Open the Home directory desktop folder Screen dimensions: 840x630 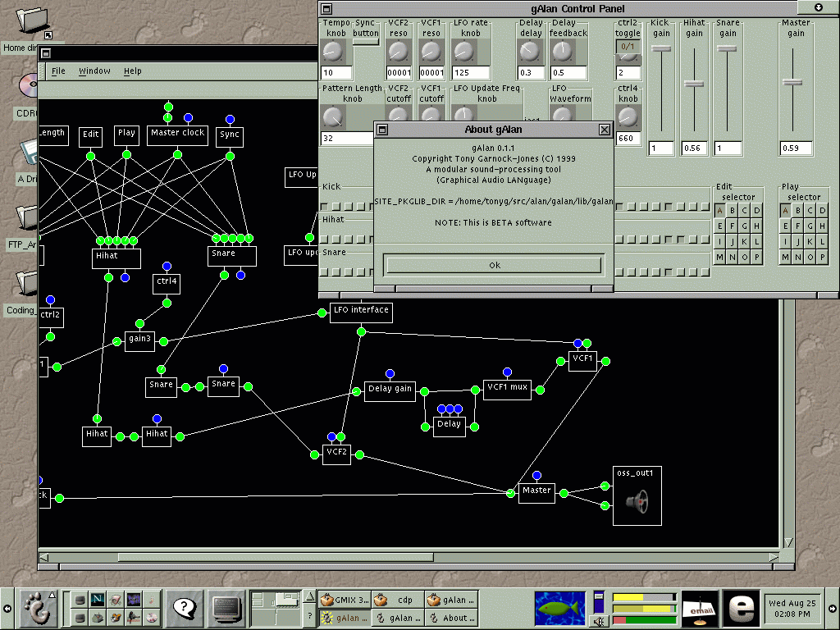(x=33, y=21)
